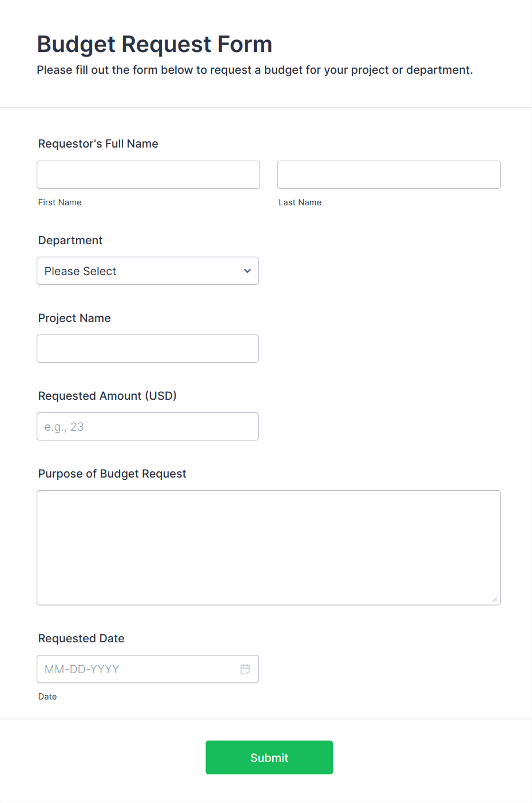Click inside the Purpose of Budget Request textarea
Image resolution: width=532 pixels, height=803 pixels.
click(269, 548)
